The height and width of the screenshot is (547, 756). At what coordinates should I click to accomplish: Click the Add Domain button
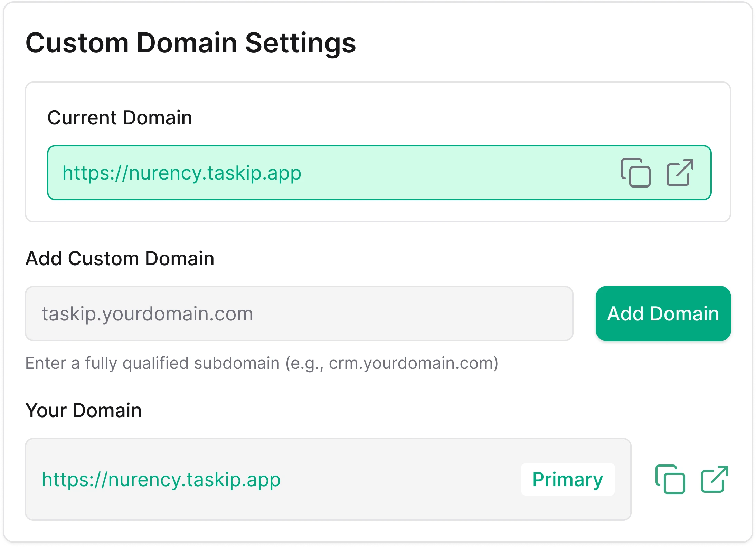coord(663,314)
